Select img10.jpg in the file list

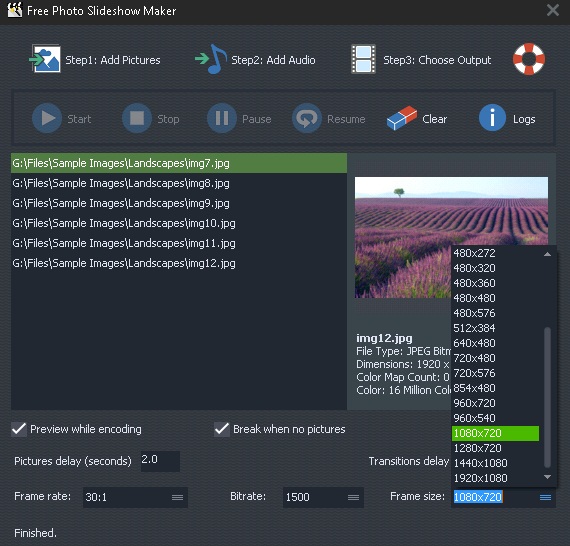179,223
